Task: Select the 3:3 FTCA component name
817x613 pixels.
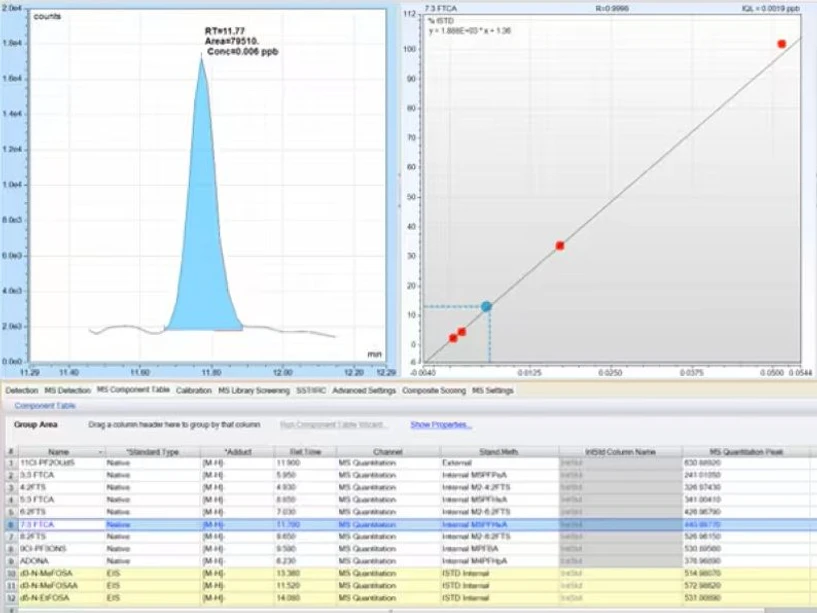Action: point(36,475)
